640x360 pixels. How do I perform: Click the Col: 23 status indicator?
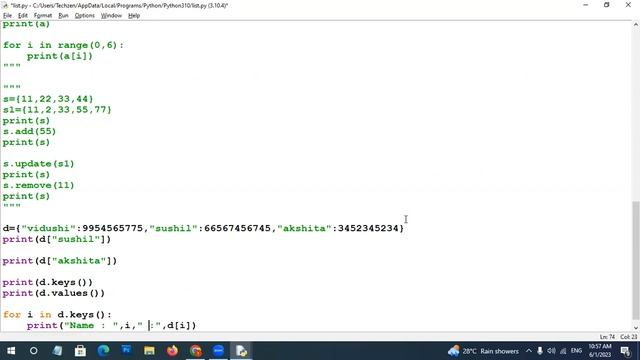[x=629, y=337]
